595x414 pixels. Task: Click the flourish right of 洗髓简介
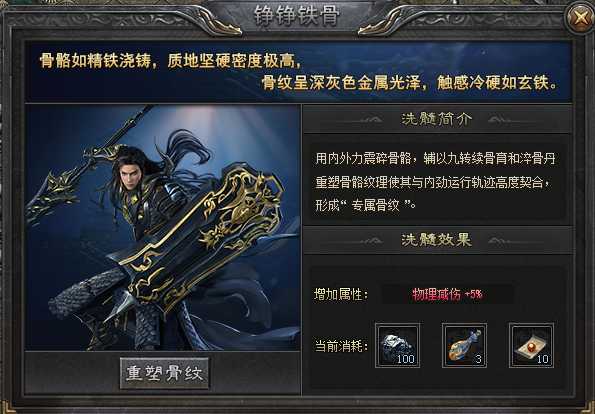click(x=506, y=120)
